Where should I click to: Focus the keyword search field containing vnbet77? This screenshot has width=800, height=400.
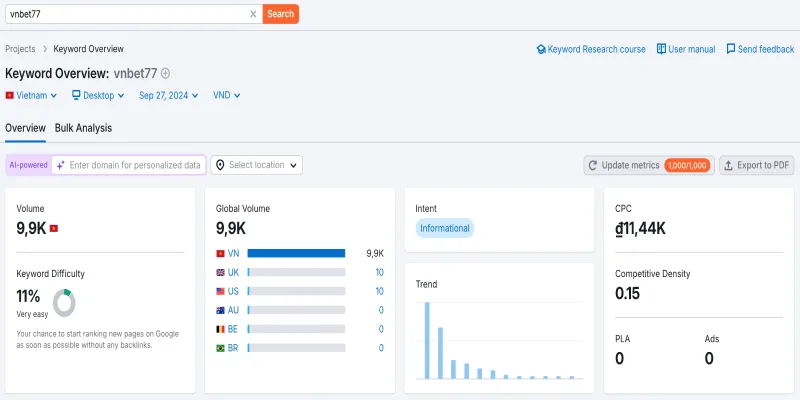[x=134, y=14]
